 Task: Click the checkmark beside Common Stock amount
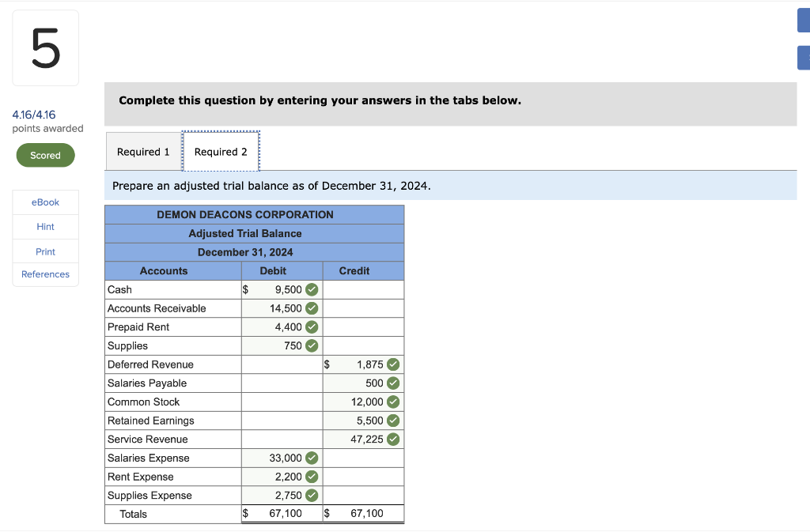click(392, 402)
